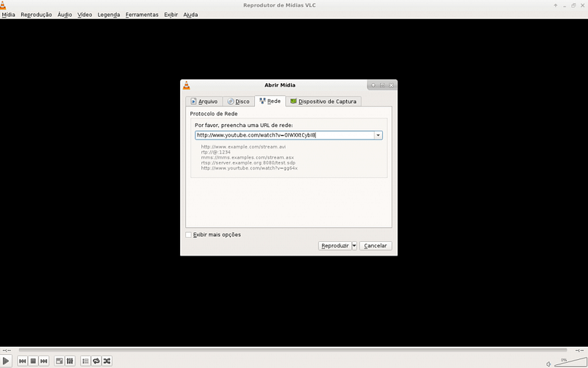This screenshot has height=368, width=588.
Task: Click the Protocolo de Rede label
Action: (214, 114)
